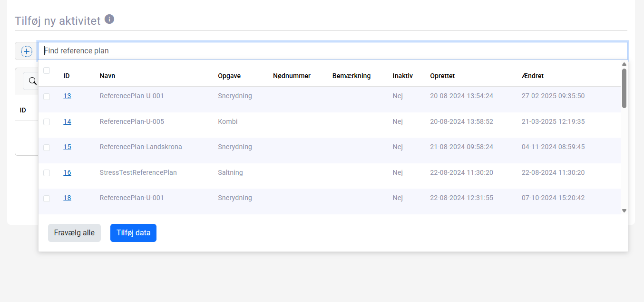This screenshot has height=302, width=644.
Task: Click the Navn column header
Action: click(107, 76)
